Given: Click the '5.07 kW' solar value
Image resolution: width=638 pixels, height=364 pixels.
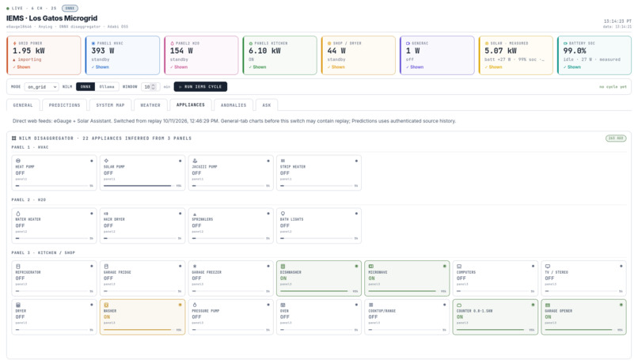Looking at the screenshot, I should click(x=500, y=51).
